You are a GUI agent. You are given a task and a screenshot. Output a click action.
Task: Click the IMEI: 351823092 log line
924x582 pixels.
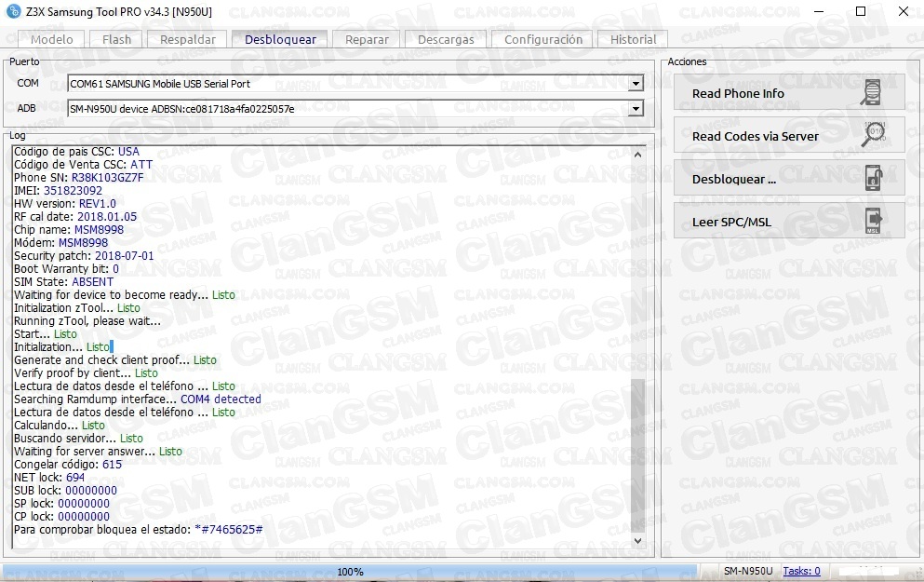tap(58, 191)
